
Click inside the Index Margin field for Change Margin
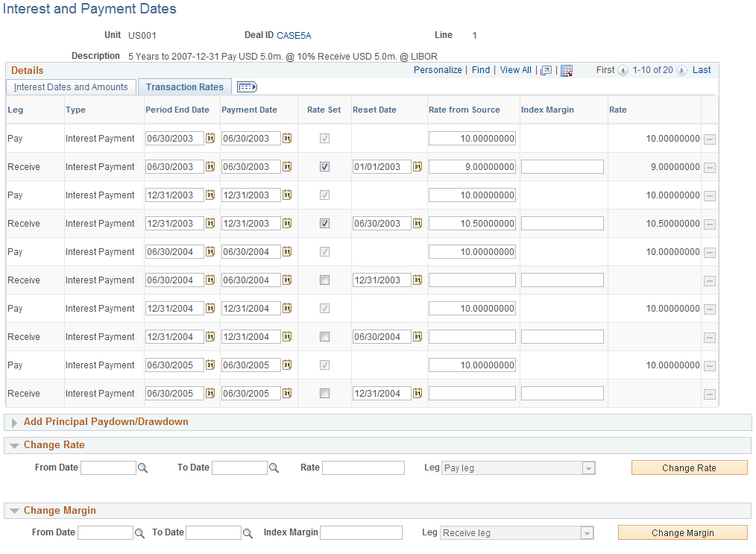[x=362, y=532]
